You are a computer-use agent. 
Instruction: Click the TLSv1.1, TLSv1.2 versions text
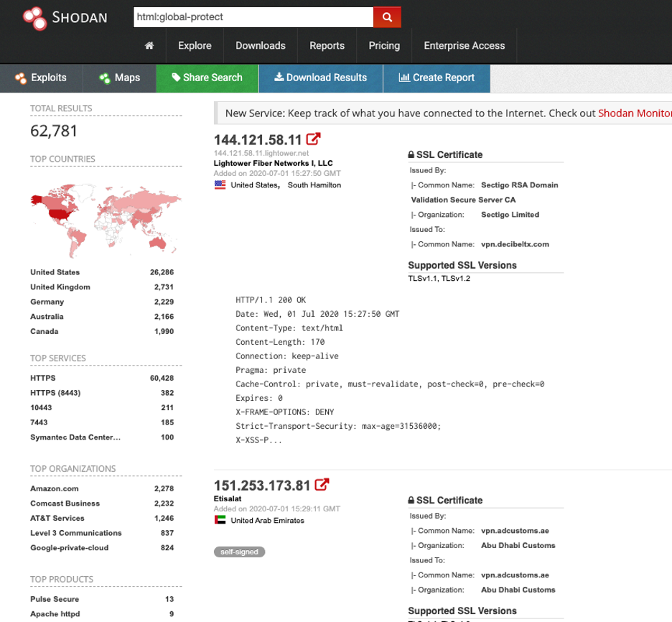coord(439,279)
